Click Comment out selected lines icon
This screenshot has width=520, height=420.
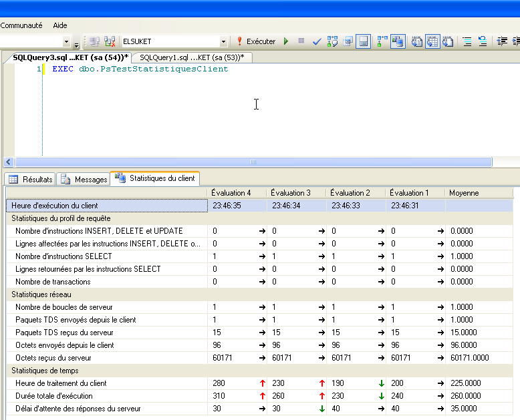click(467, 41)
